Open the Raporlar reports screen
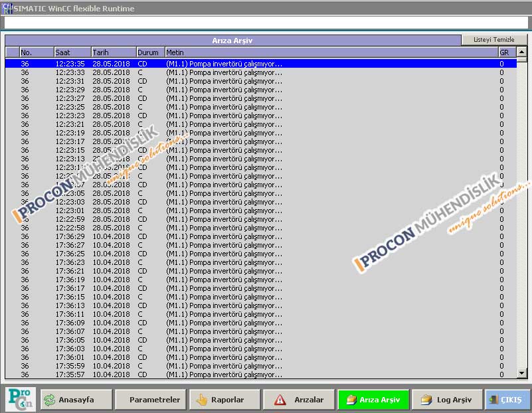Image resolution: width=532 pixels, height=413 pixels. pyautogui.click(x=225, y=400)
